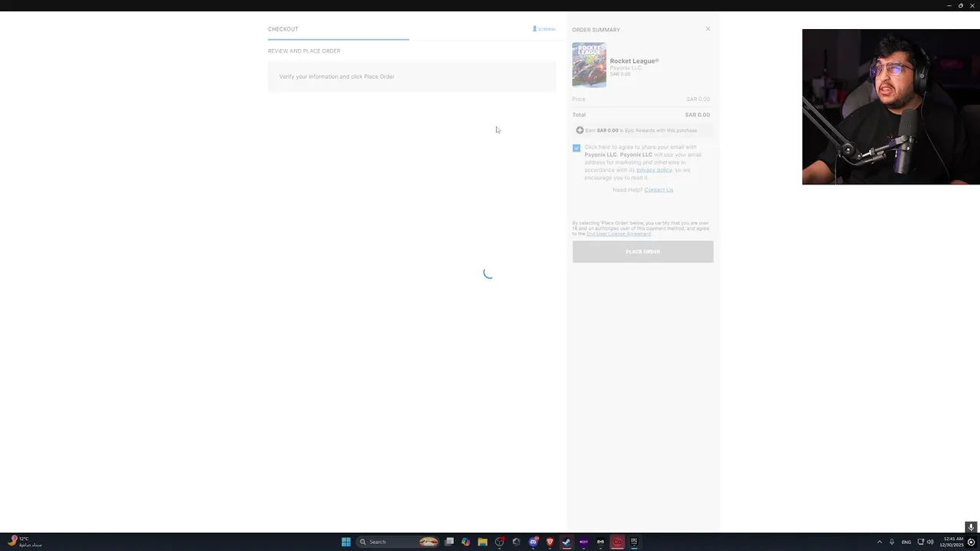Image resolution: width=980 pixels, height=551 pixels.
Task: Launch Copilot from the taskbar
Action: pyautogui.click(x=465, y=542)
